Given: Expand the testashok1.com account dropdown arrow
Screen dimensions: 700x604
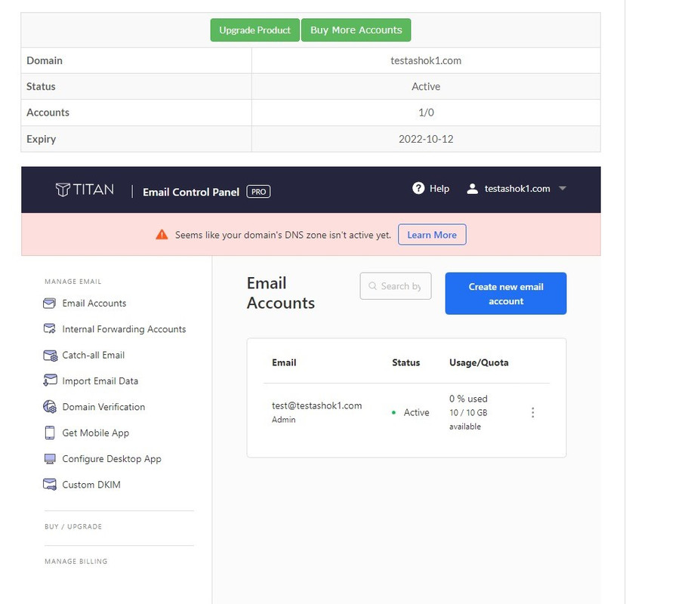Looking at the screenshot, I should click(563, 189).
